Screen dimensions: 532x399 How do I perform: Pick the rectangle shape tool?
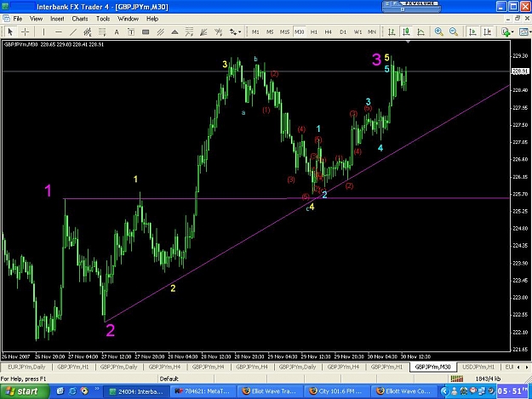[x=146, y=31]
